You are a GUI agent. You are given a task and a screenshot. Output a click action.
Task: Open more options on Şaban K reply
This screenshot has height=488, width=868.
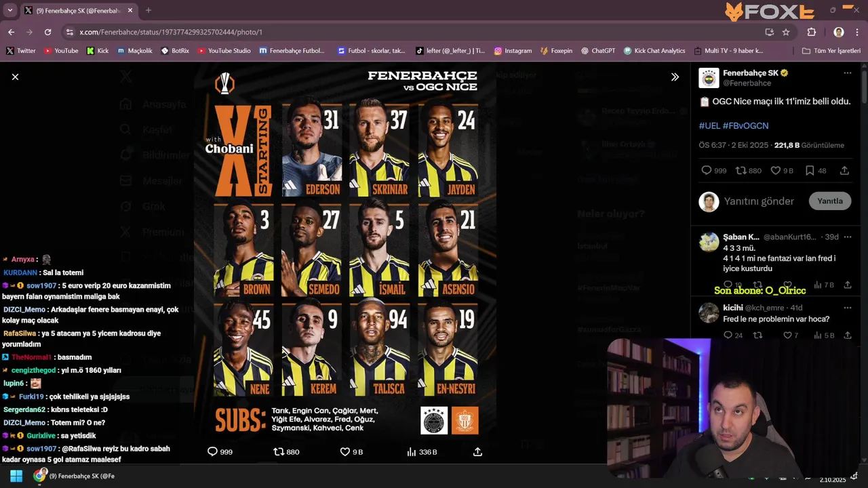(x=847, y=237)
